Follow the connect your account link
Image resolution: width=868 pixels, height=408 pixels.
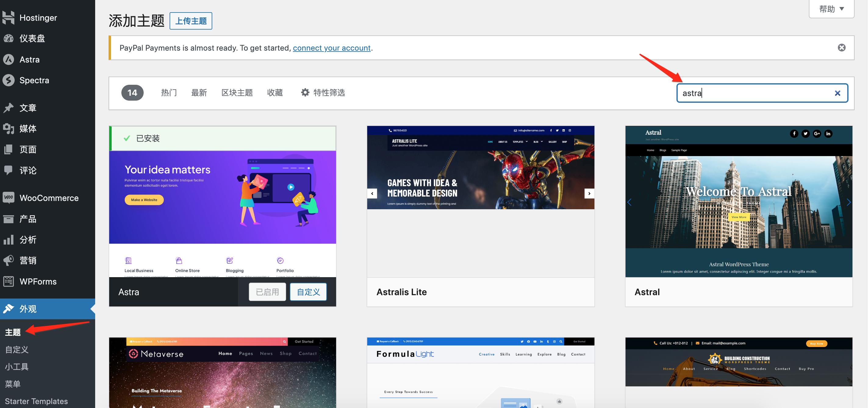(x=332, y=48)
